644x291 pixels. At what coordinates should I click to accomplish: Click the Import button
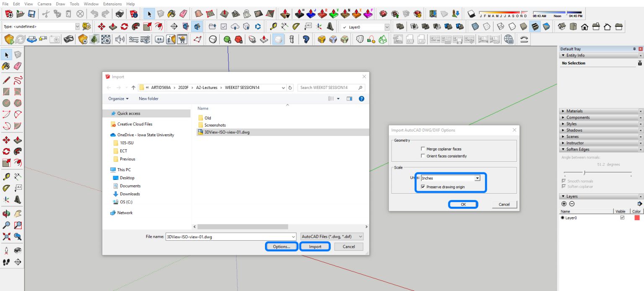315,246
